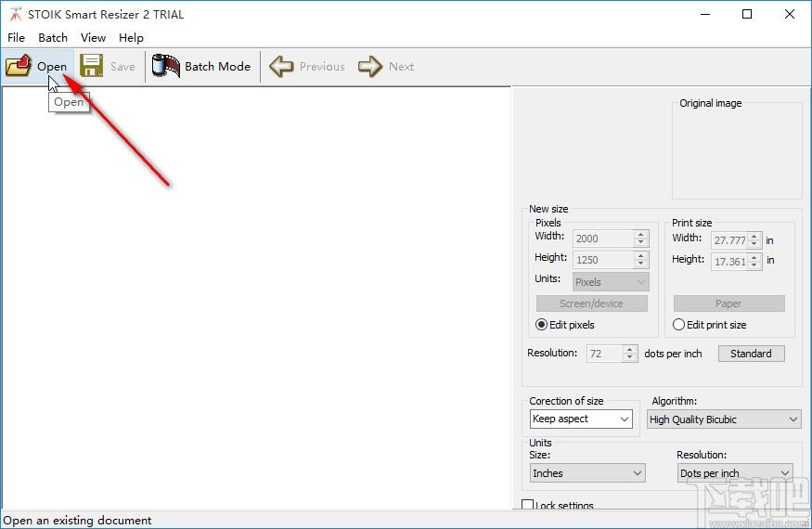Click the Standard resolution button
This screenshot has width=812, height=529.
(752, 354)
